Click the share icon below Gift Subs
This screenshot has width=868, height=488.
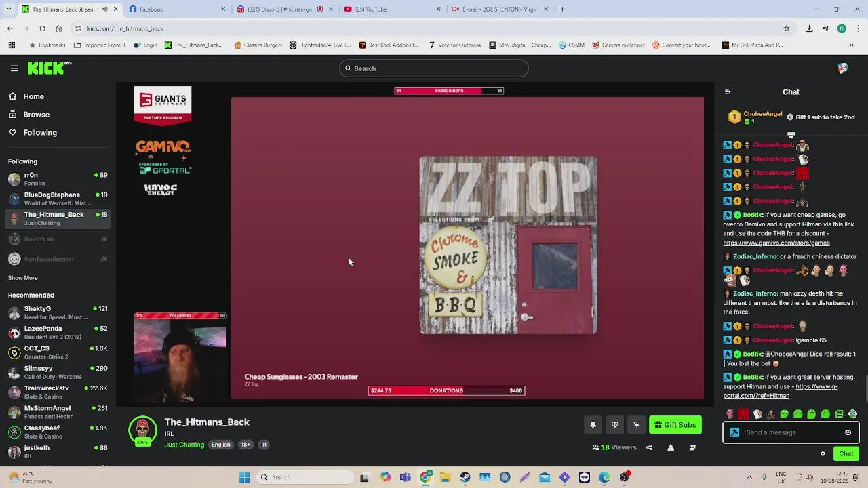point(649,447)
